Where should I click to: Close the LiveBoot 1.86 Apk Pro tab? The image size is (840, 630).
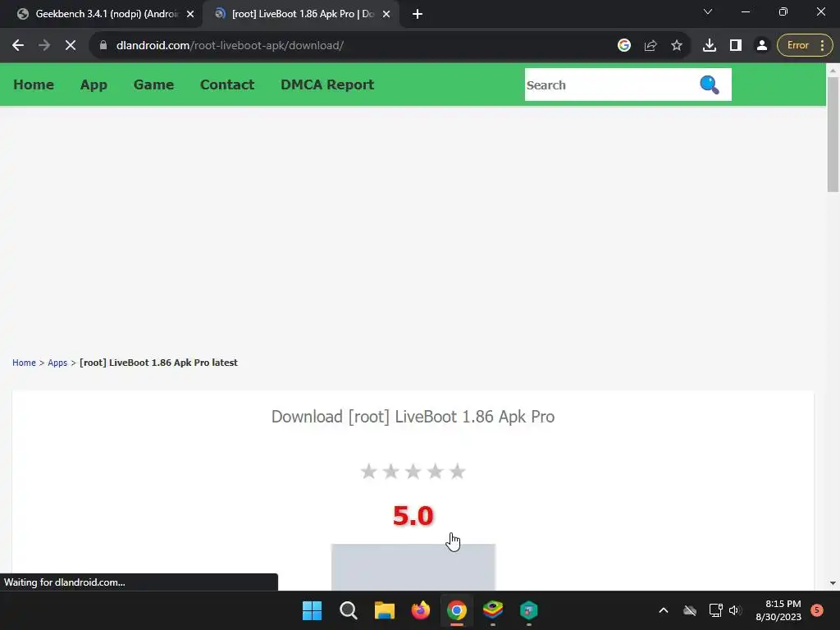pos(386,14)
